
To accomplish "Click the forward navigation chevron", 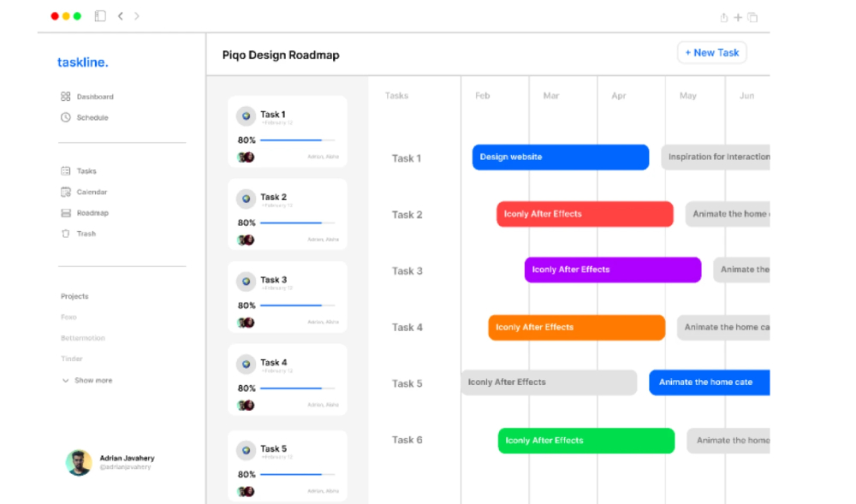I will pyautogui.click(x=138, y=15).
